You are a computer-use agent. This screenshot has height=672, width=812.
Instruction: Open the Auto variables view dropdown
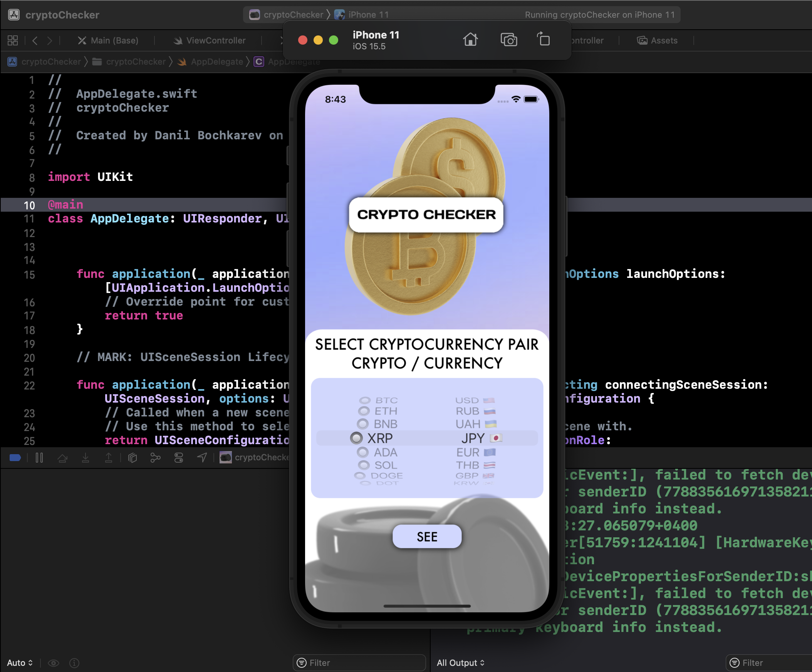tap(20, 663)
